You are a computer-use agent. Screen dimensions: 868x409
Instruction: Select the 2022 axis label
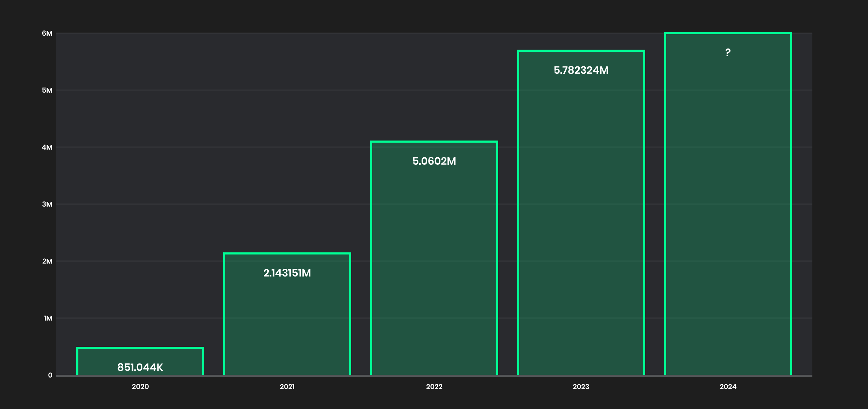[x=434, y=387]
